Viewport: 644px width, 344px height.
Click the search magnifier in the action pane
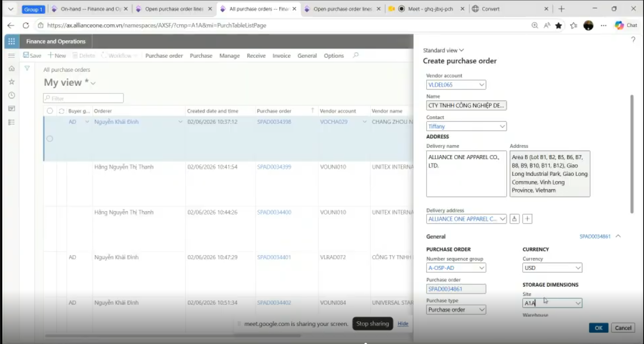tap(355, 56)
